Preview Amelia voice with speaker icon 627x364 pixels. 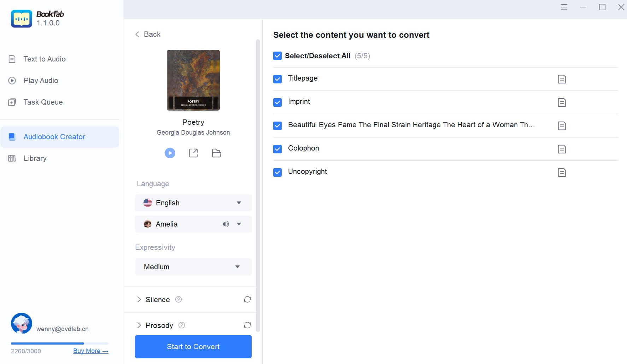[225, 224]
